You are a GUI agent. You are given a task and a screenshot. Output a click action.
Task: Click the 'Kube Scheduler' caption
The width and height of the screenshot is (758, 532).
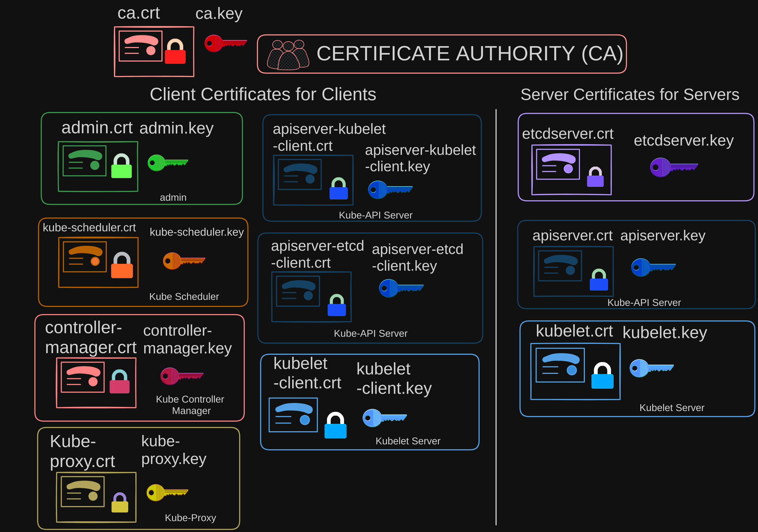[184, 297]
